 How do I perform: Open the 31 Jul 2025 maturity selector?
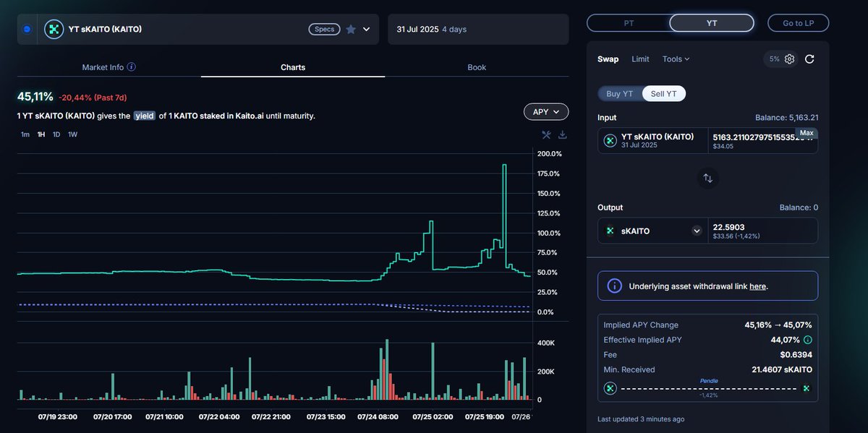[x=478, y=29]
